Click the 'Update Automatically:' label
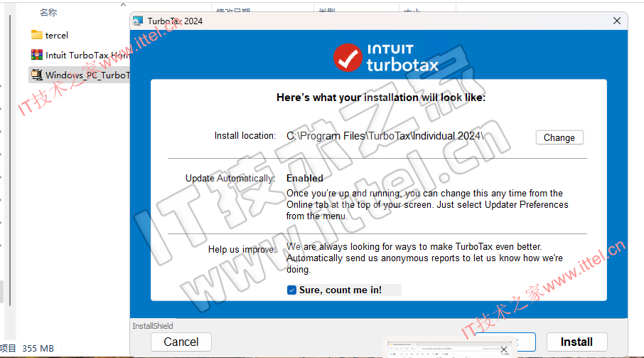Viewport: 644px width, 358px height. click(230, 179)
